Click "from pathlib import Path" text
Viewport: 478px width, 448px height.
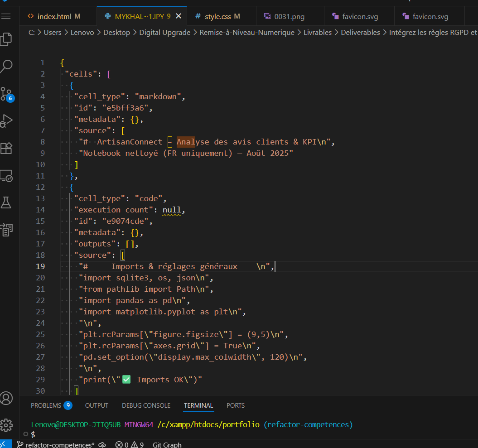(139, 289)
